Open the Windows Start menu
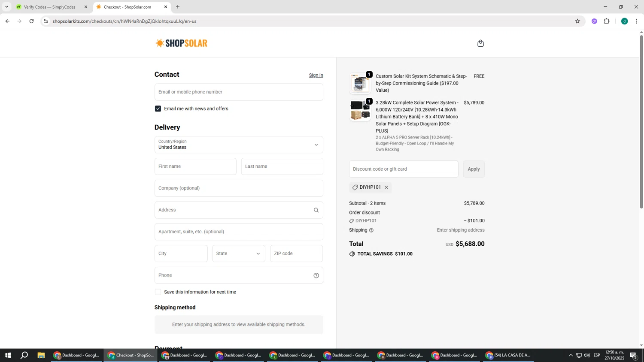 click(x=7, y=355)
